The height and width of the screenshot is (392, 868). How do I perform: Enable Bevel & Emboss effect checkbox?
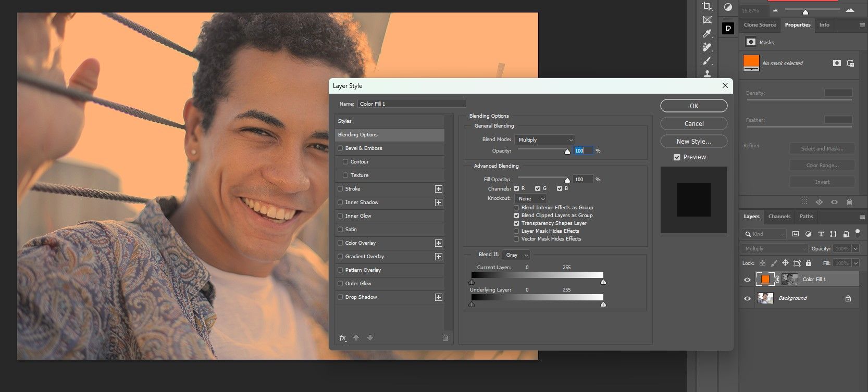click(341, 148)
